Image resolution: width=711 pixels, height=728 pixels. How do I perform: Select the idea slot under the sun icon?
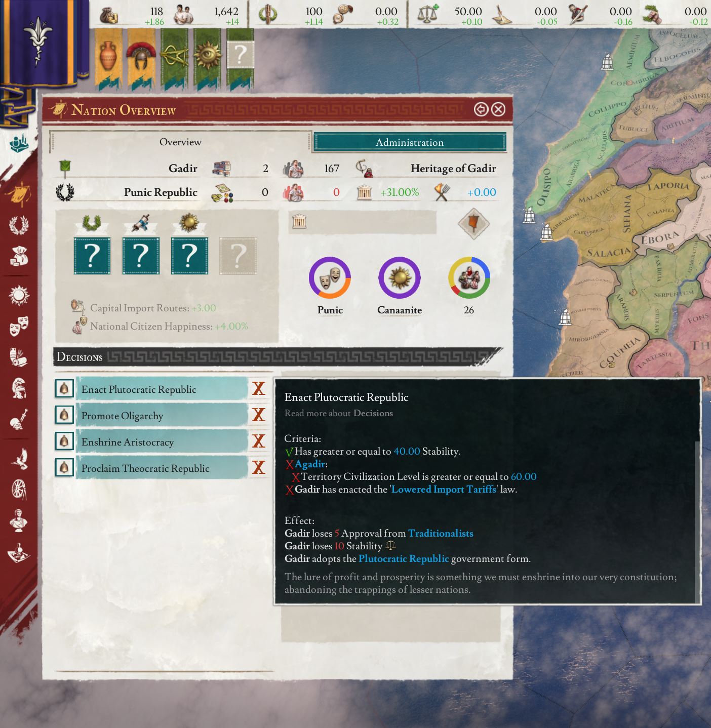[189, 256]
